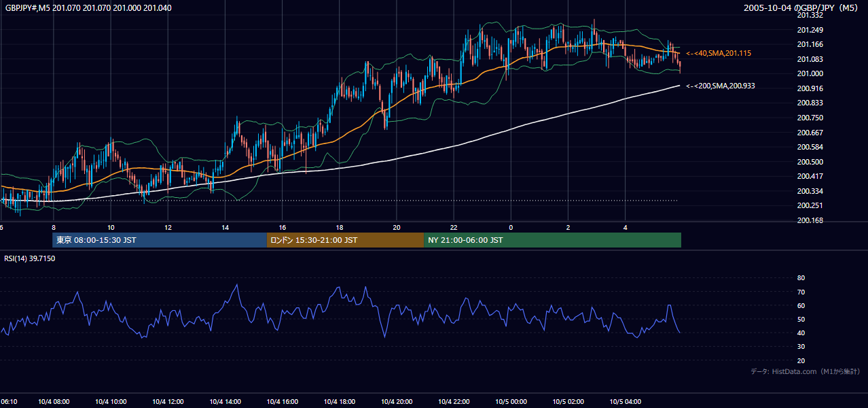Click bottom time label 10/5 00:00

click(x=511, y=402)
